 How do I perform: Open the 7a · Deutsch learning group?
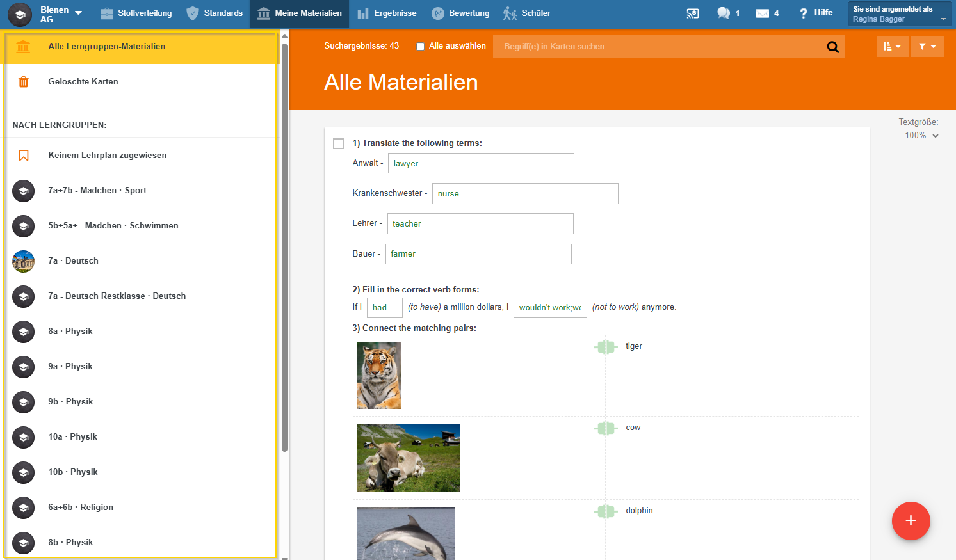click(141, 261)
